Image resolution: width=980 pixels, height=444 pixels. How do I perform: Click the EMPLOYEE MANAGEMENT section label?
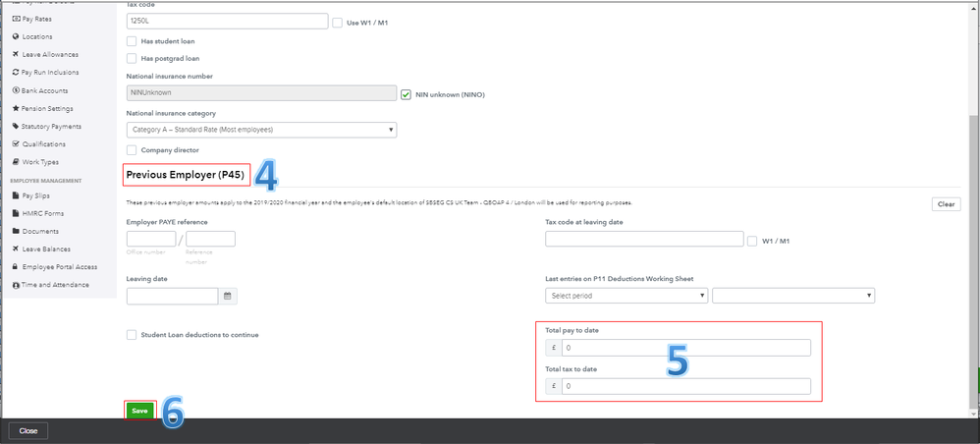(45, 181)
